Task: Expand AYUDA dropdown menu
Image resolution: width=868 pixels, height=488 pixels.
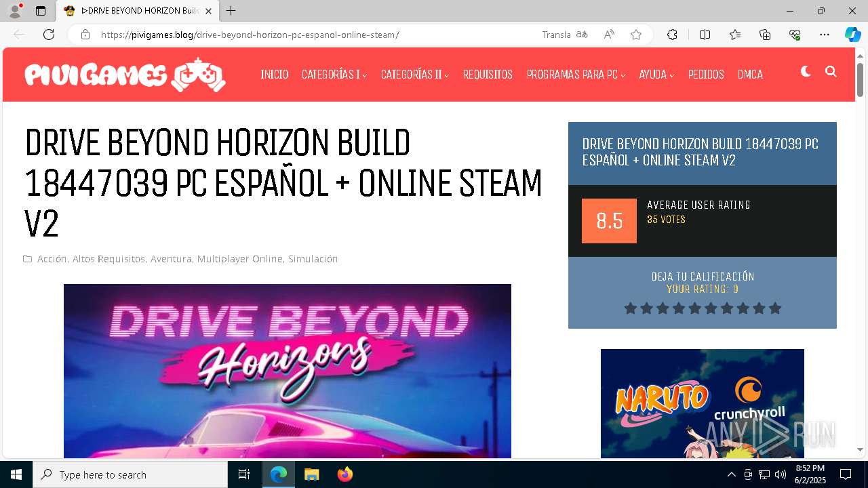Action: (x=656, y=75)
